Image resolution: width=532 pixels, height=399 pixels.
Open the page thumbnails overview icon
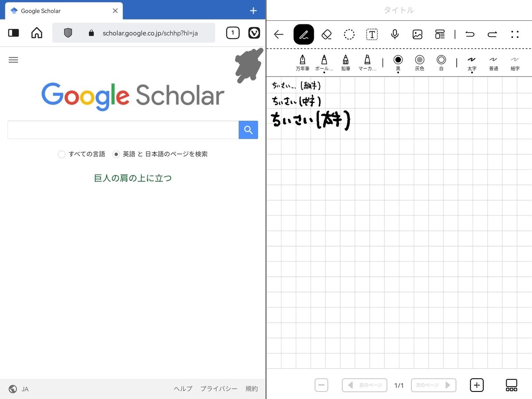pos(512,385)
